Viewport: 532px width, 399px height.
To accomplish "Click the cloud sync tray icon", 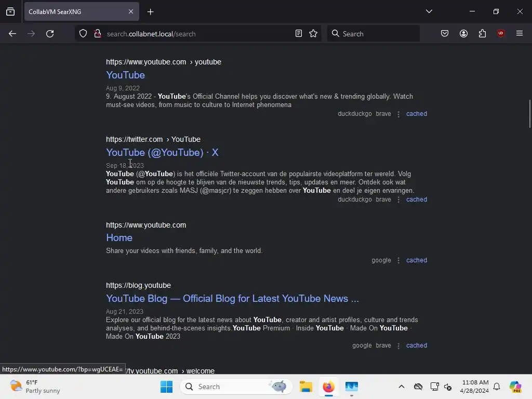I will (418, 387).
